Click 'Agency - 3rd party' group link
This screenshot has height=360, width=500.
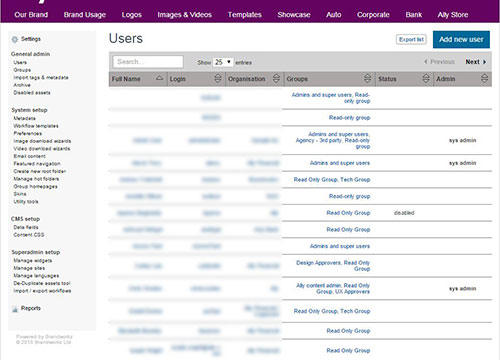pos(319,140)
